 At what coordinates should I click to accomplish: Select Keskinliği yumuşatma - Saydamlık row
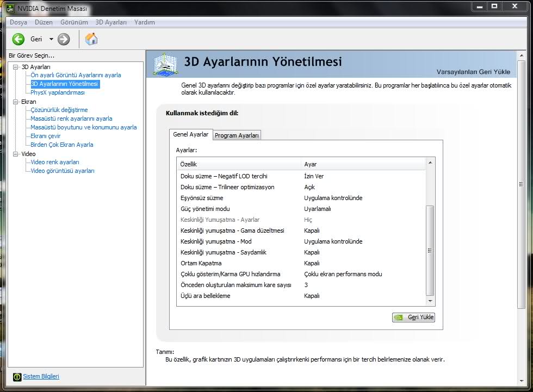pos(301,252)
